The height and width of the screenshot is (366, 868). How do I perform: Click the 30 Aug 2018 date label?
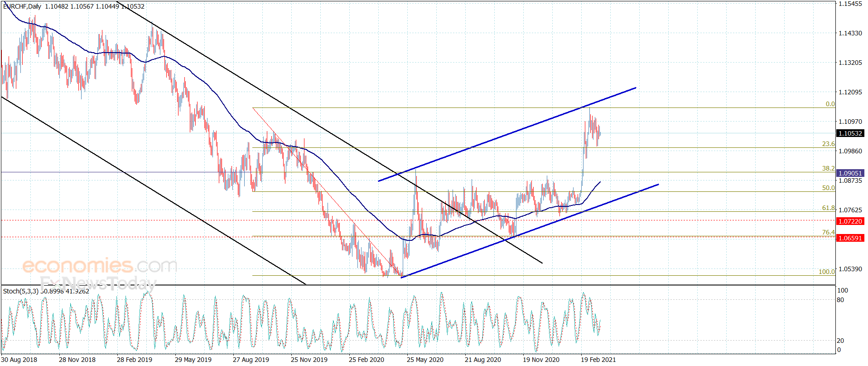[x=19, y=360]
